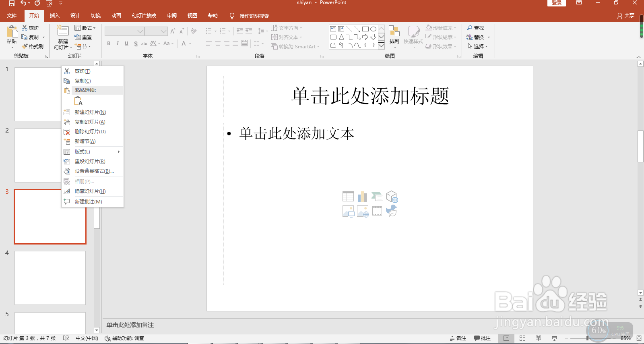Click the zoom slider handle
Screen dimensions: 644x344
click(x=588, y=338)
